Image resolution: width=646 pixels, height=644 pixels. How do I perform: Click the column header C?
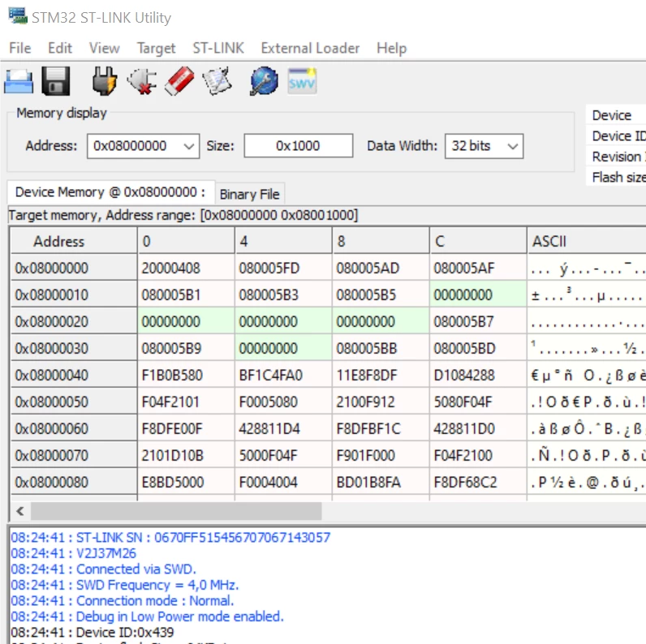click(x=477, y=241)
